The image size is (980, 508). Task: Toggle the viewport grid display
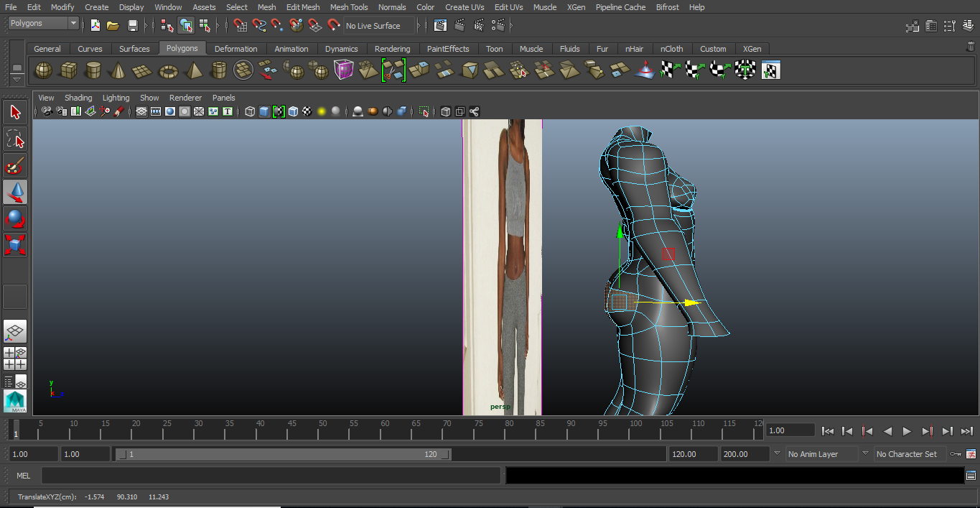pos(141,111)
